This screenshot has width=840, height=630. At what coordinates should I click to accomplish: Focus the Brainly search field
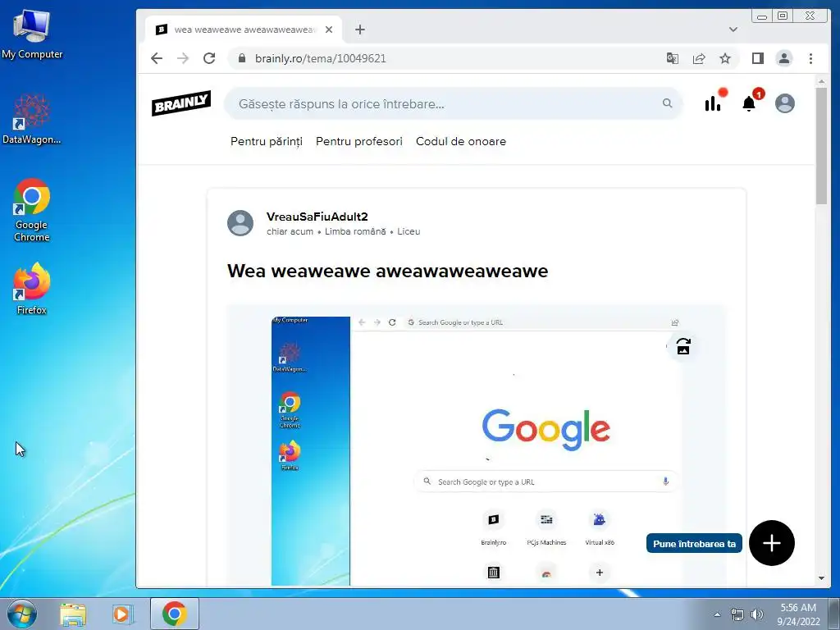(x=453, y=104)
